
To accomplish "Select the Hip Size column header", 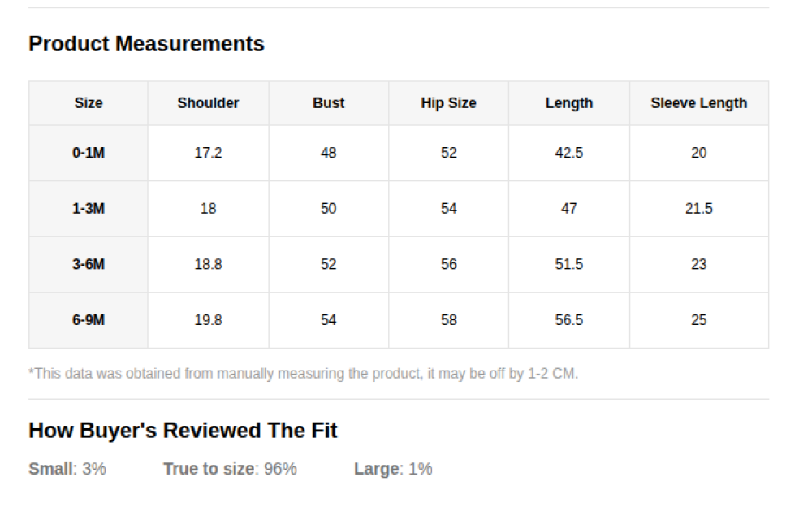I will click(x=448, y=103).
